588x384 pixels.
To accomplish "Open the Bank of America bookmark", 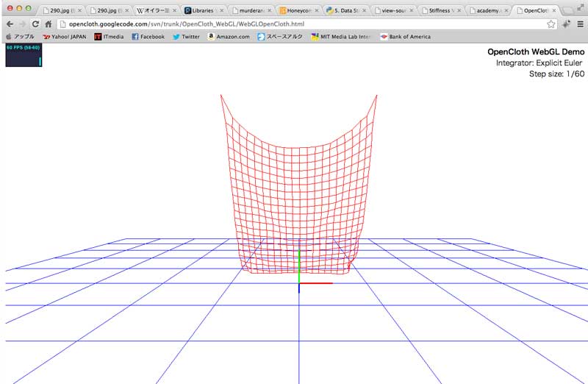I will (405, 36).
